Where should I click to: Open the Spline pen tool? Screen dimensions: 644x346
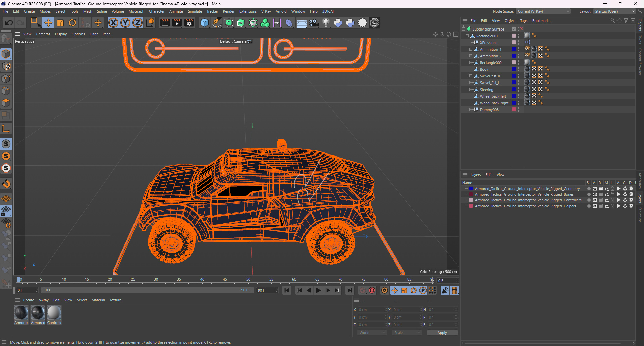coord(217,23)
